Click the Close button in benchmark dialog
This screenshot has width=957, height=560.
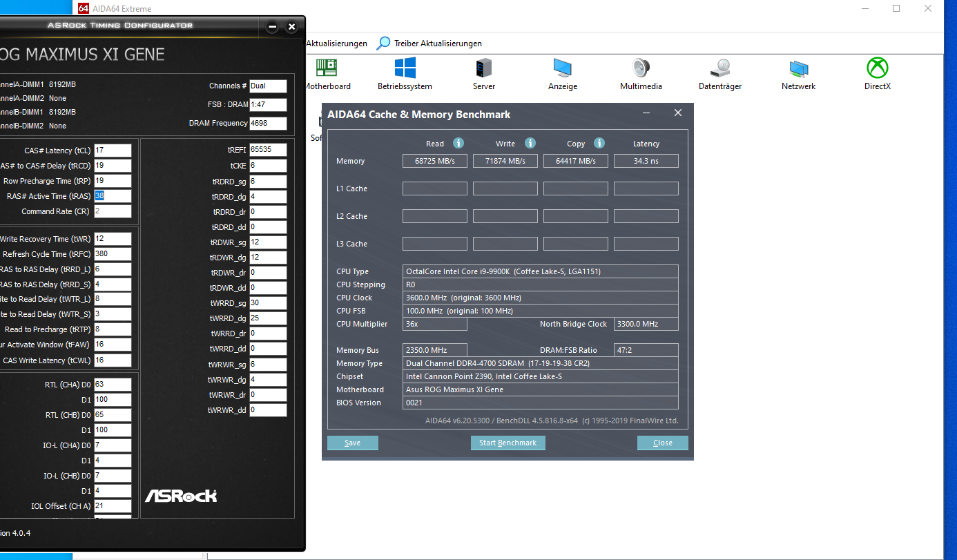point(663,443)
